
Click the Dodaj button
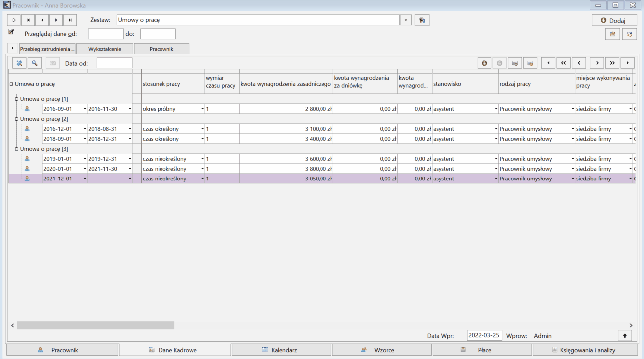click(x=614, y=20)
